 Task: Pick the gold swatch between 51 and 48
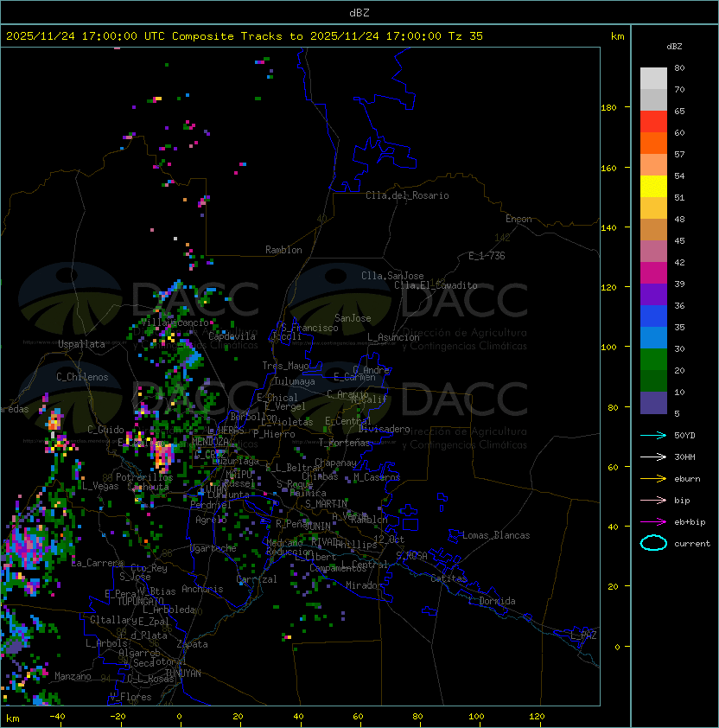(x=653, y=208)
